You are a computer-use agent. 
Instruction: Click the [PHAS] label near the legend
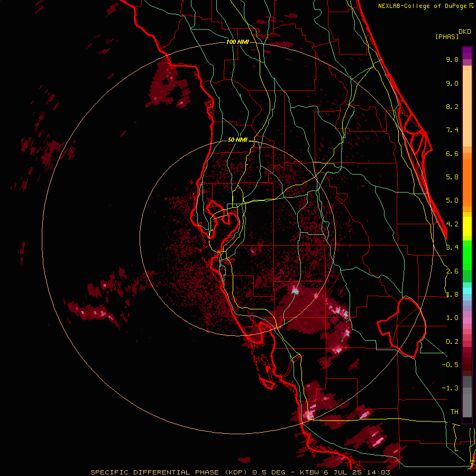[x=447, y=36]
